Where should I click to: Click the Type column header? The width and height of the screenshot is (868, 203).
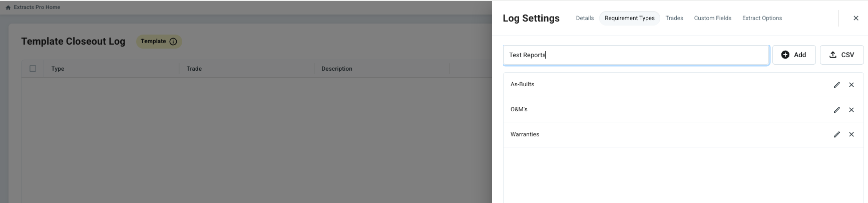click(x=58, y=69)
